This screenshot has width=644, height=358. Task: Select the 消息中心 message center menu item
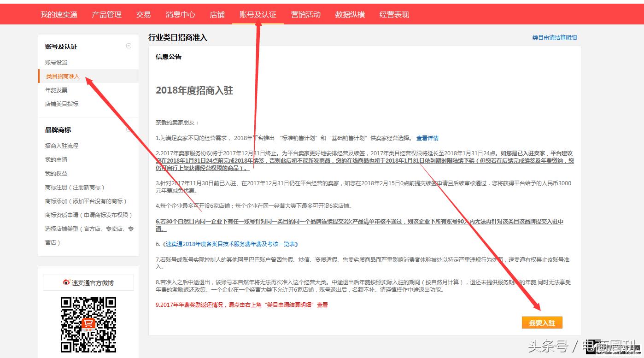tap(181, 14)
